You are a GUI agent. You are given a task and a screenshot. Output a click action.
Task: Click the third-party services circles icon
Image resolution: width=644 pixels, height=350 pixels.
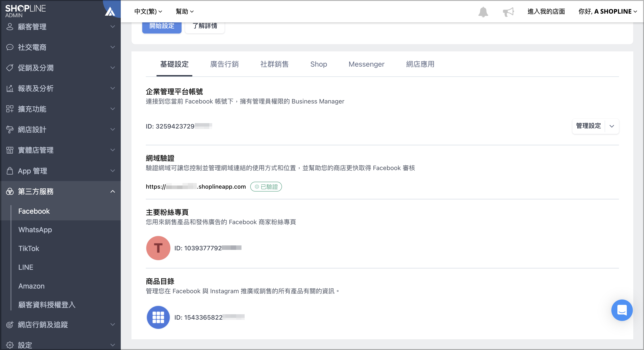[x=10, y=191]
